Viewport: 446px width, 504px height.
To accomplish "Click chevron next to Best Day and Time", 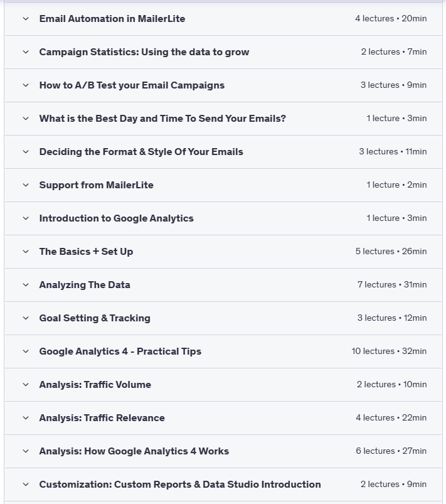I will [26, 119].
